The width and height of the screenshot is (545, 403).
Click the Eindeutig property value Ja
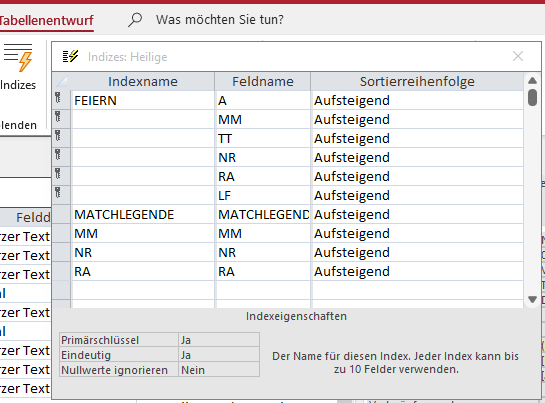(x=219, y=355)
